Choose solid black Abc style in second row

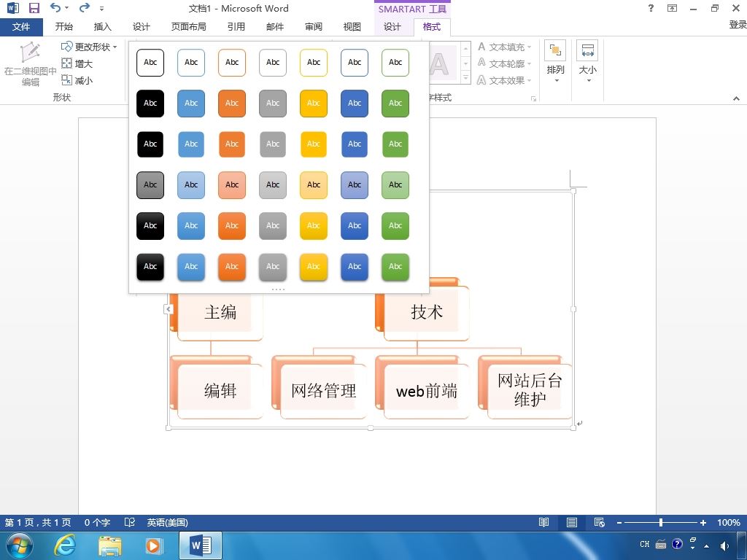click(150, 104)
